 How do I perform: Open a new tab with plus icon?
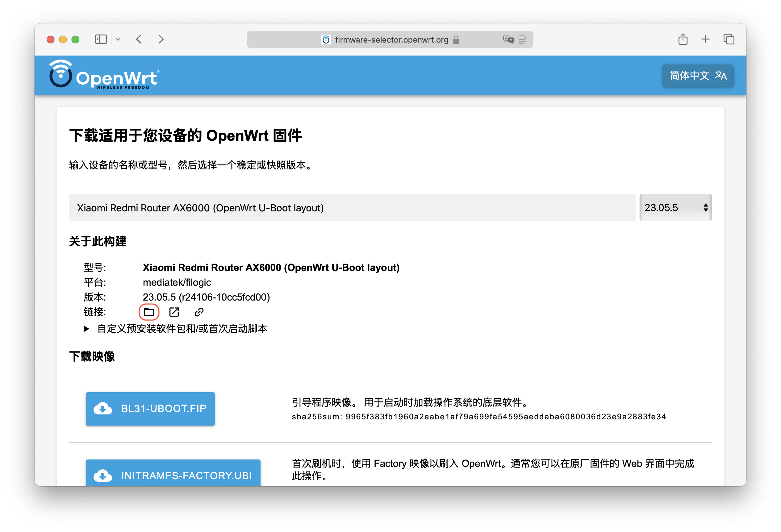[705, 39]
